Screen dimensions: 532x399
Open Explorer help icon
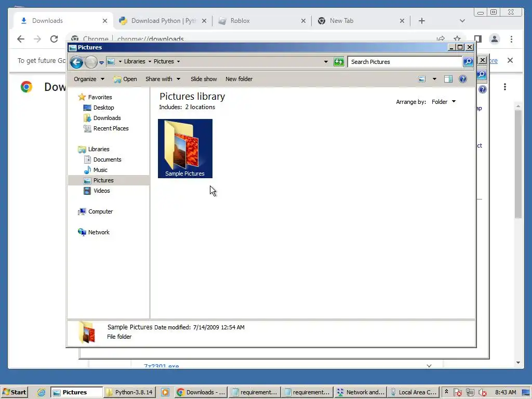463,79
